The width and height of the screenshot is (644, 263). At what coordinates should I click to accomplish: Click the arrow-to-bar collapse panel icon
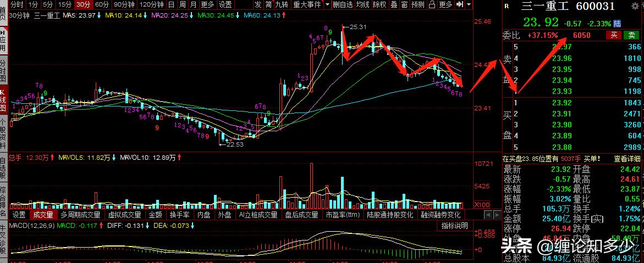460,5
